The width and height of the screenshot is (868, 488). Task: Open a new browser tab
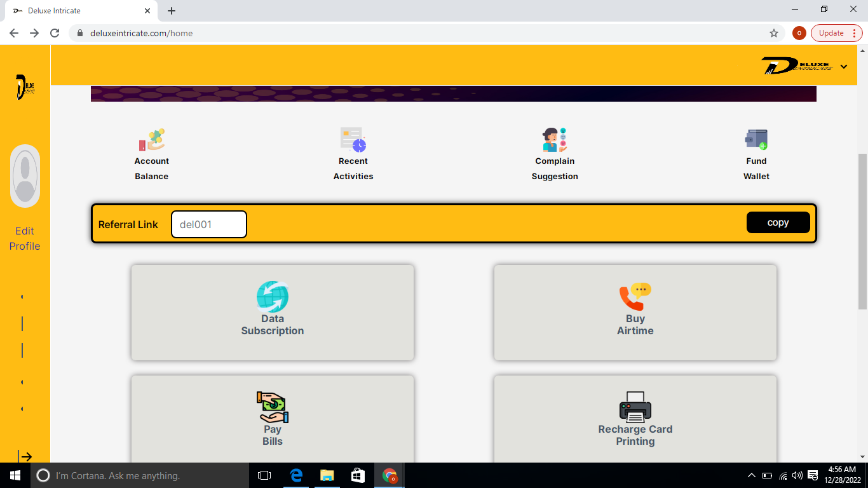click(172, 11)
